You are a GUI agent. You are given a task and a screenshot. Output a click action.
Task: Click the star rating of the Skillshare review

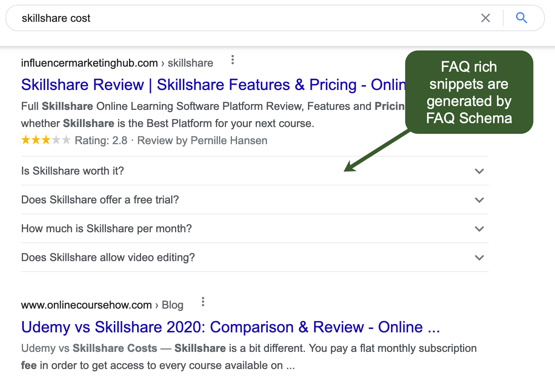46,140
